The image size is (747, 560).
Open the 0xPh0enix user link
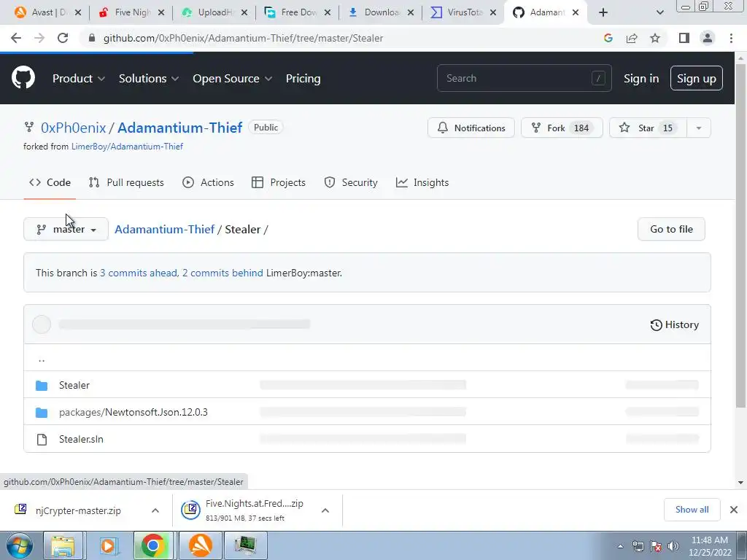[x=74, y=128]
